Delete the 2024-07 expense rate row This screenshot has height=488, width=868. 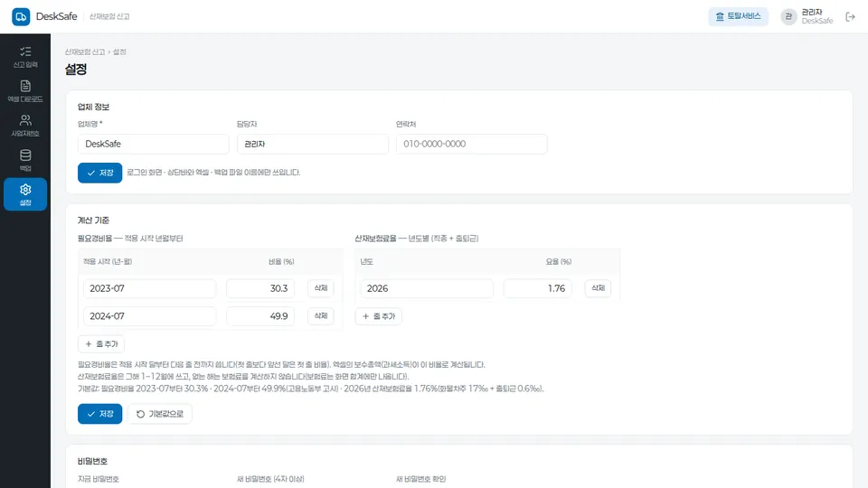tap(320, 316)
